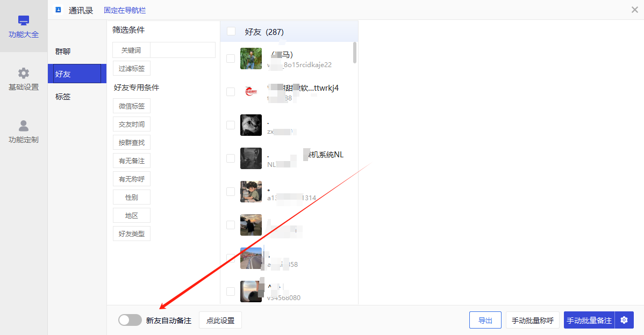The height and width of the screenshot is (335, 644).
Task: Toggle the 新友自动备注 switch
Action: point(130,321)
